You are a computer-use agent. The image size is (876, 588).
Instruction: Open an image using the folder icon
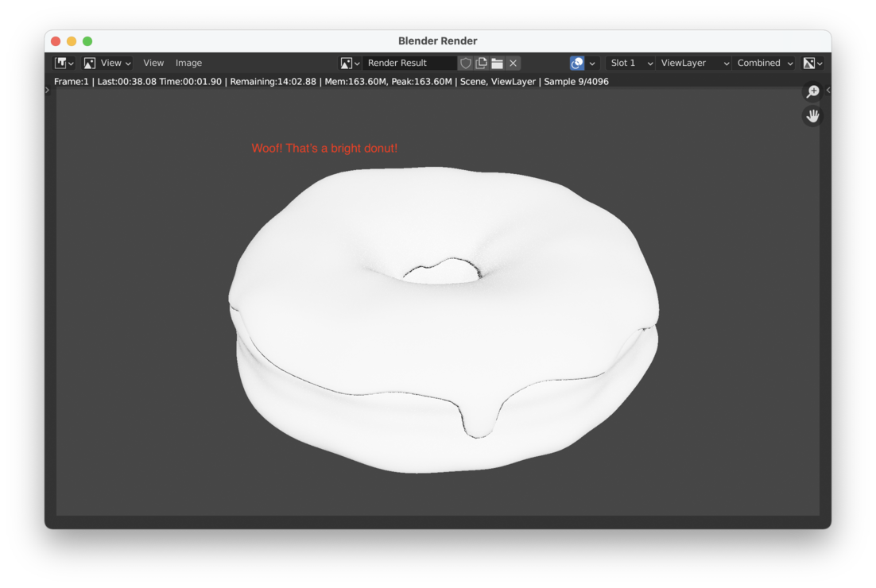pyautogui.click(x=496, y=63)
